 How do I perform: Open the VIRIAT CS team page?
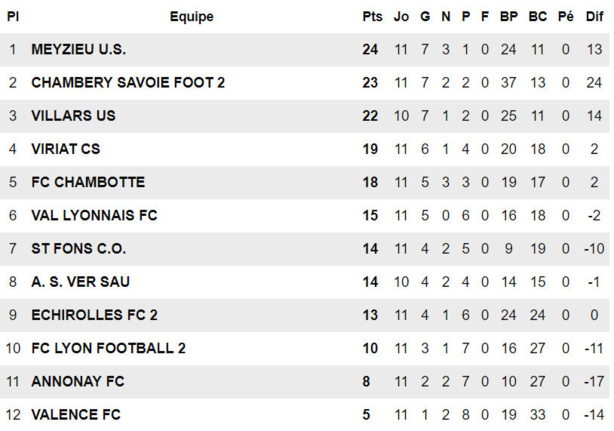click(x=65, y=149)
